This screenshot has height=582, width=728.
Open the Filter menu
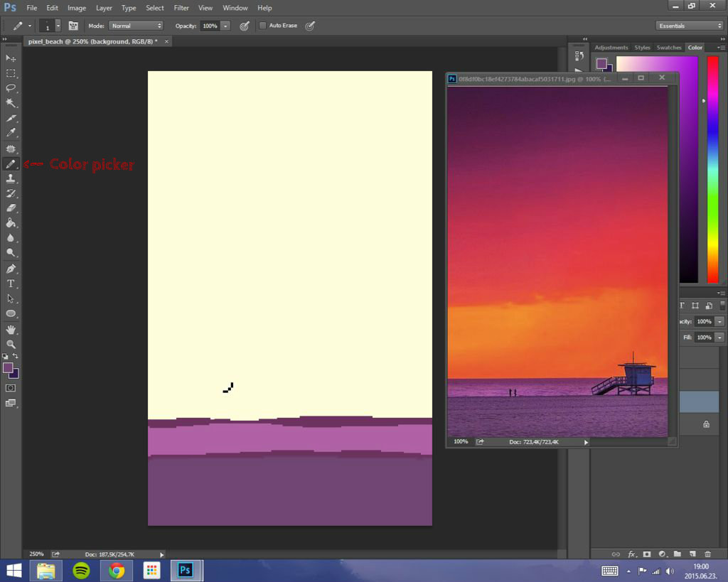[x=181, y=8]
